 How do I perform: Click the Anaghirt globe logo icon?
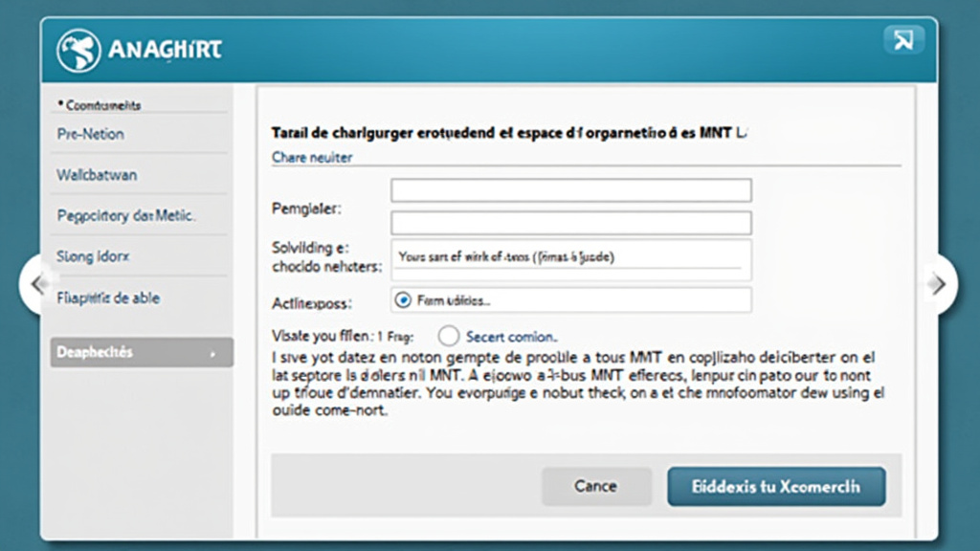(x=78, y=51)
